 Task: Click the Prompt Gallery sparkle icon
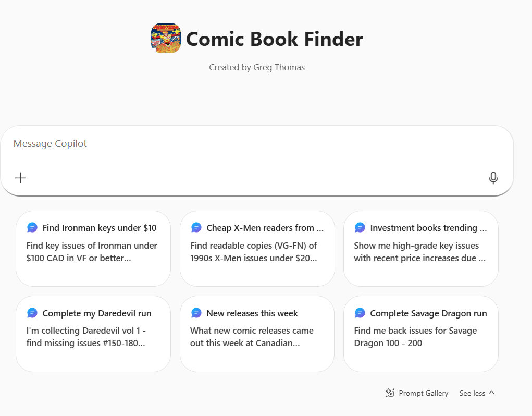click(x=390, y=393)
